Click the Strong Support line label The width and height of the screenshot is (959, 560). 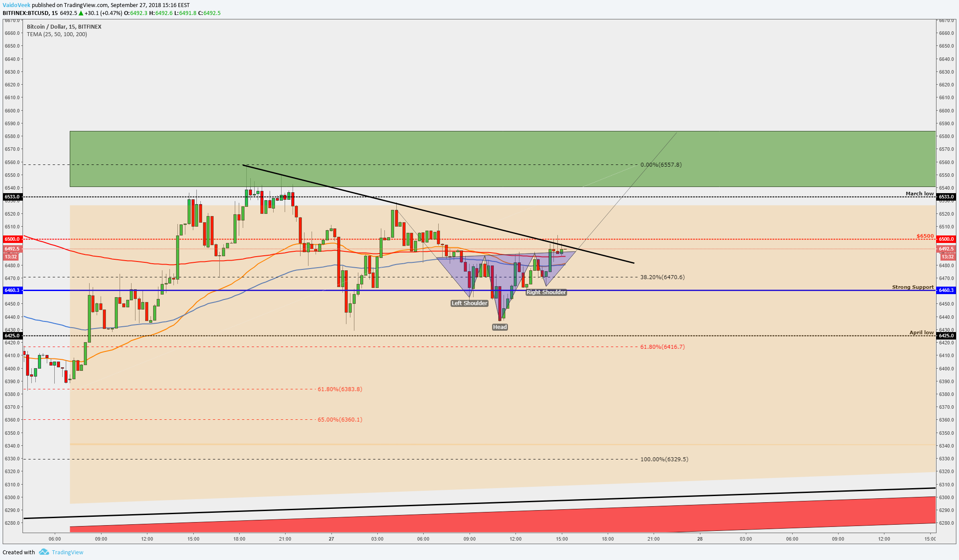pos(913,287)
